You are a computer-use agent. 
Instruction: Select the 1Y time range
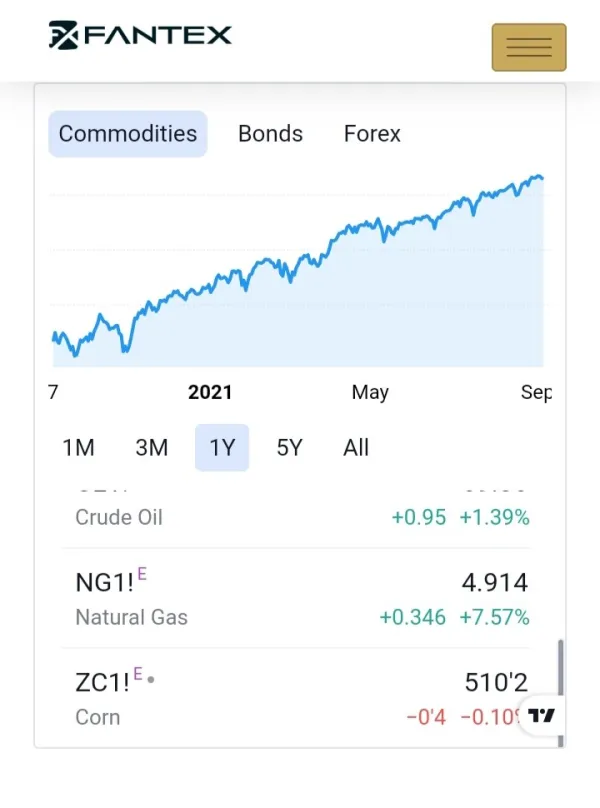[222, 448]
